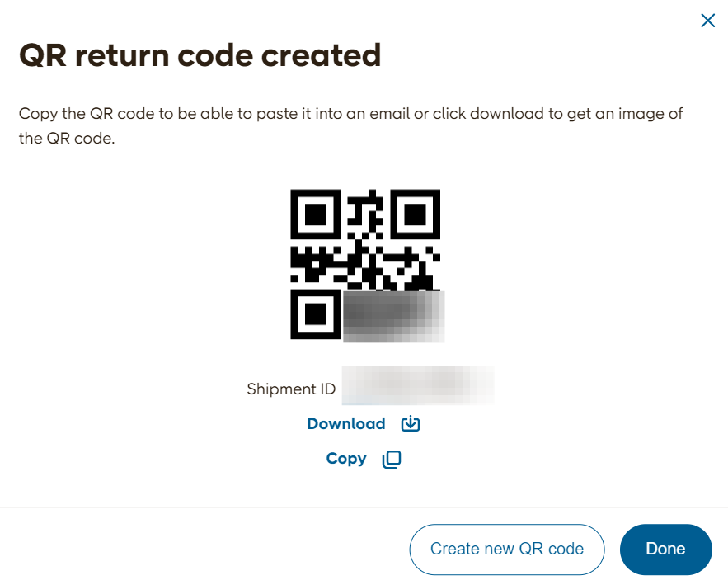This screenshot has width=728, height=585.
Task: Click the dialog title QR return code created
Action: click(x=200, y=54)
